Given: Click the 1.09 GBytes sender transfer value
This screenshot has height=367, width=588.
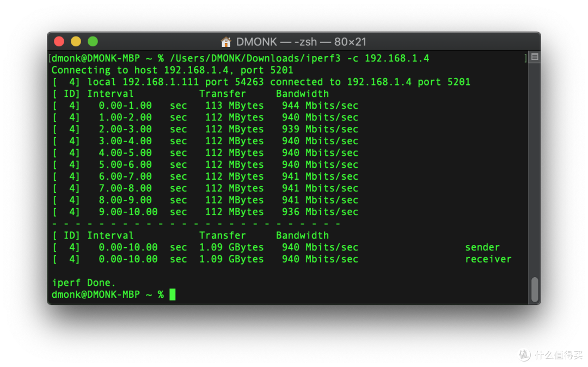Looking at the screenshot, I should (x=231, y=247).
